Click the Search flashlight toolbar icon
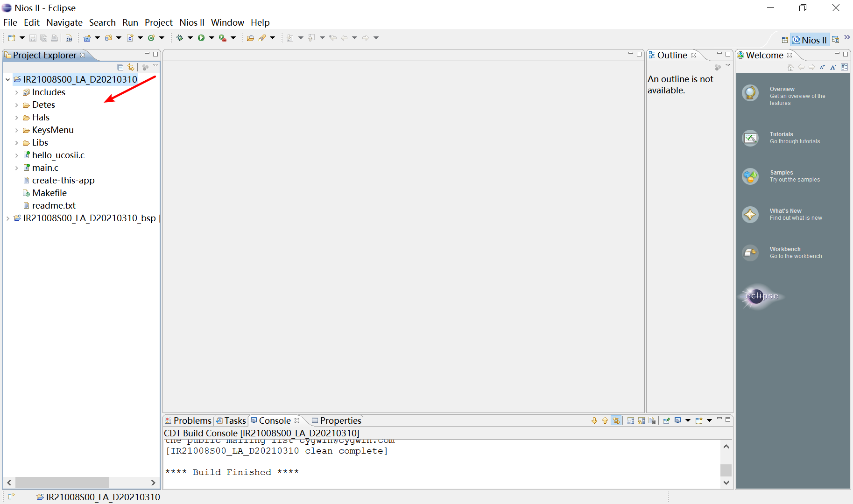 pos(262,38)
